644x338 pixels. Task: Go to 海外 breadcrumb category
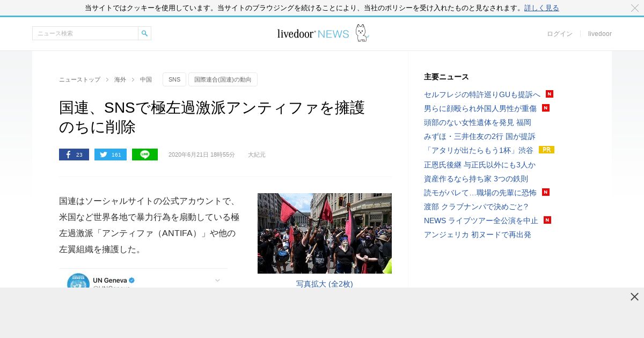(120, 79)
